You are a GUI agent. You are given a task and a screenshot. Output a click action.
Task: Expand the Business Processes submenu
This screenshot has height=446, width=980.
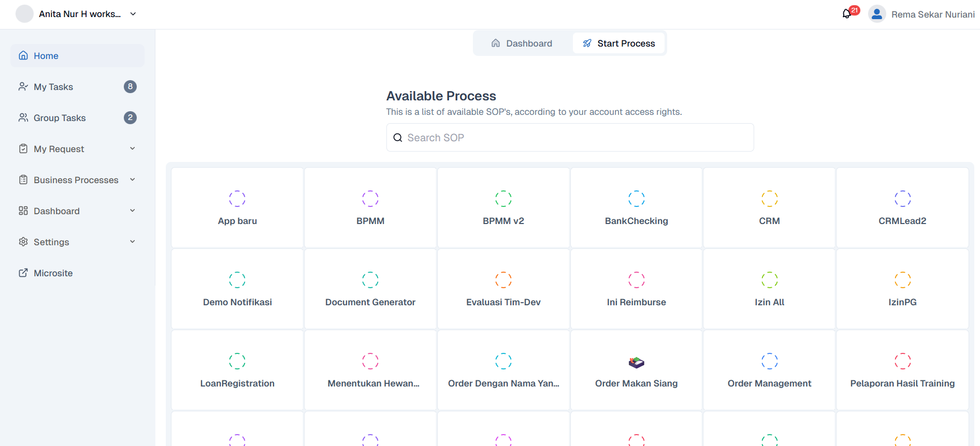click(x=133, y=180)
